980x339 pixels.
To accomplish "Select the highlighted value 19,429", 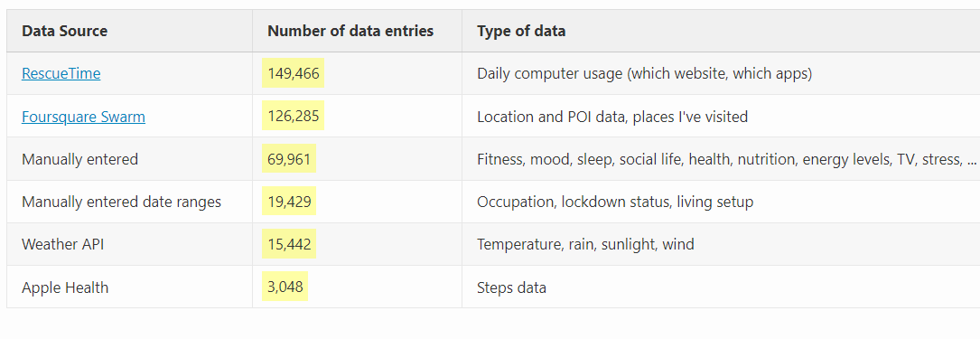I will pyautogui.click(x=289, y=202).
